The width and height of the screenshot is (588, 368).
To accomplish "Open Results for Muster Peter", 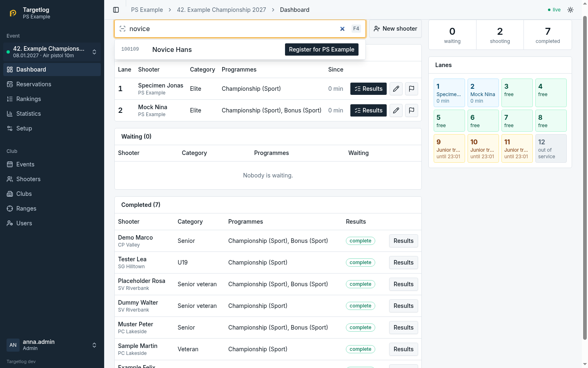I will point(403,328).
